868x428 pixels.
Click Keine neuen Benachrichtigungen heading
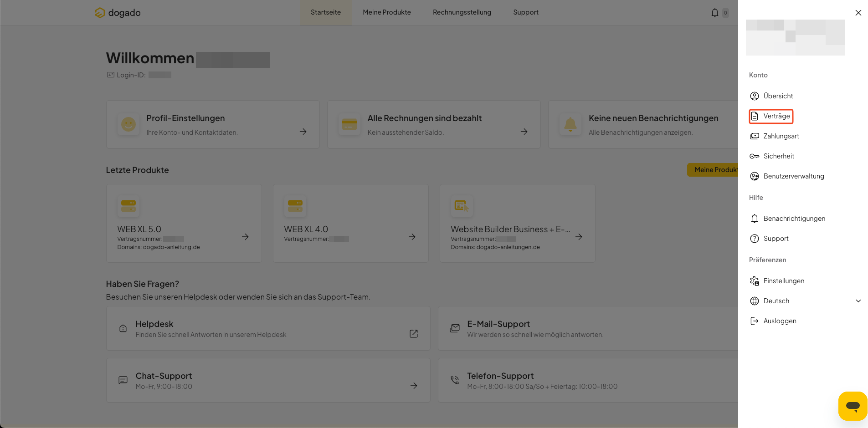pos(653,118)
